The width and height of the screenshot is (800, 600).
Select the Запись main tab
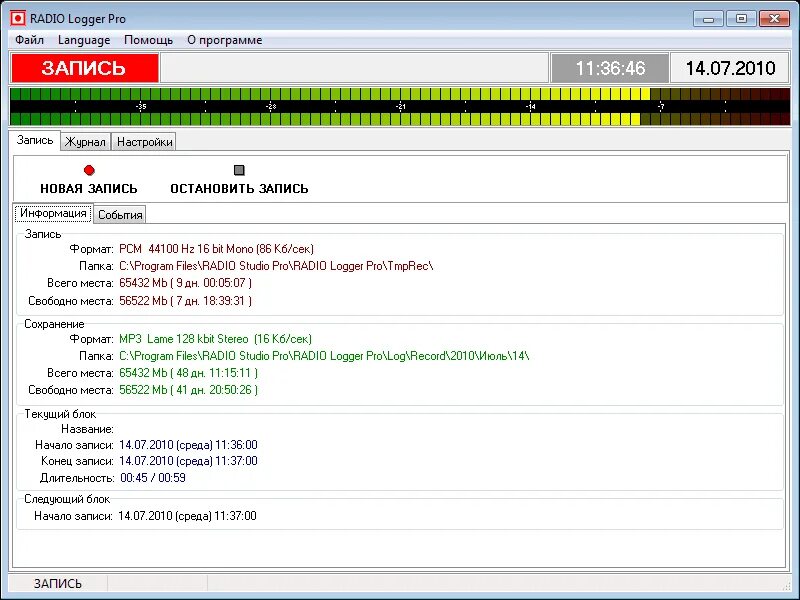[x=35, y=140]
